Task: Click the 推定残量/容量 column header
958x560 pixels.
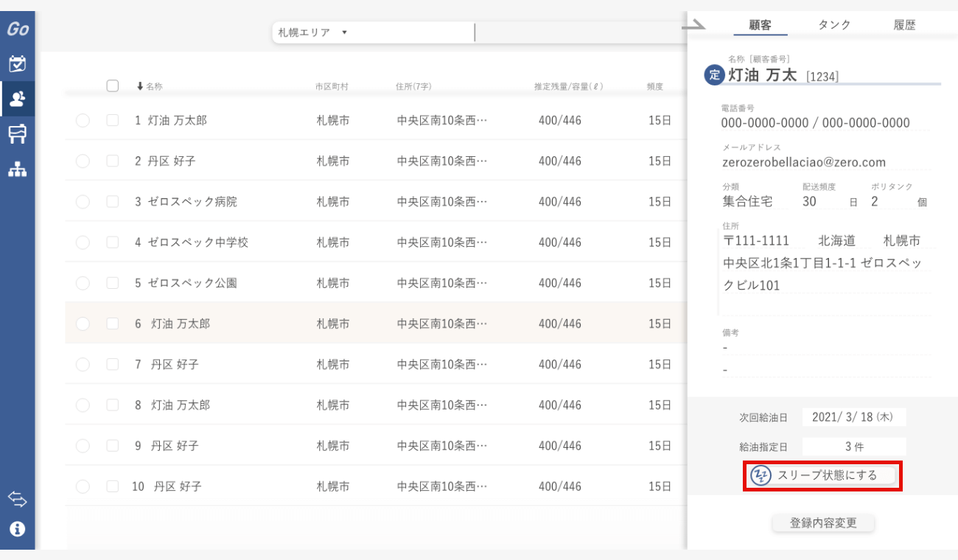Action: tap(569, 86)
